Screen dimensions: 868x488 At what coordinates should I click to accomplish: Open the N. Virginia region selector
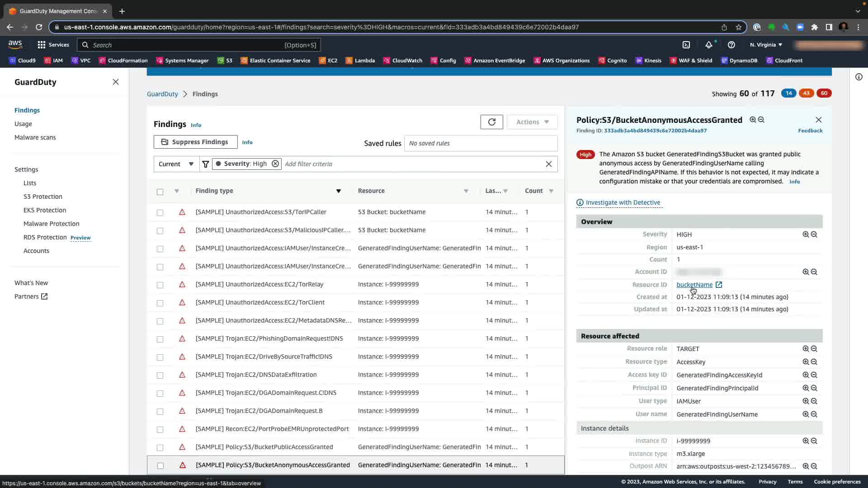click(766, 45)
